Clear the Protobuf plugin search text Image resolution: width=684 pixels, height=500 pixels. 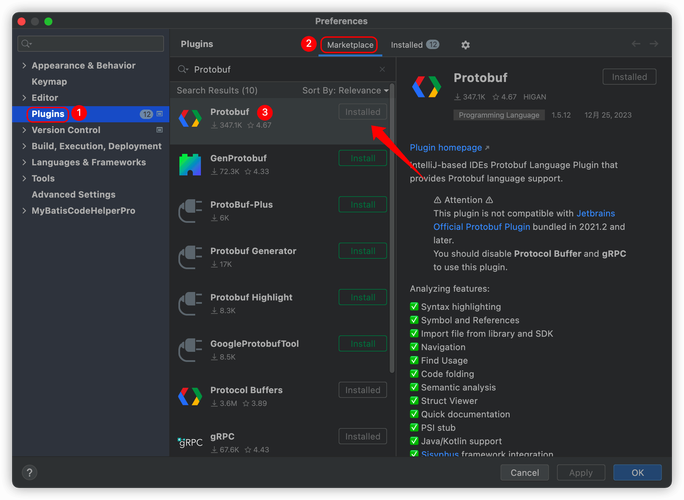click(x=382, y=70)
